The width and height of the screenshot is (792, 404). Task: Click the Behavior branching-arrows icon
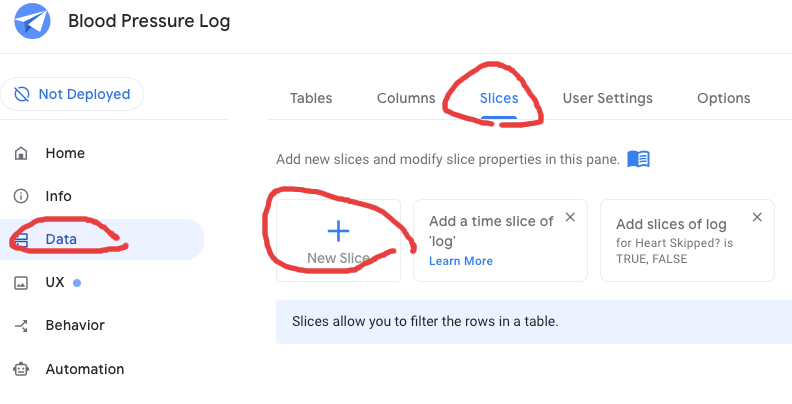(x=21, y=325)
